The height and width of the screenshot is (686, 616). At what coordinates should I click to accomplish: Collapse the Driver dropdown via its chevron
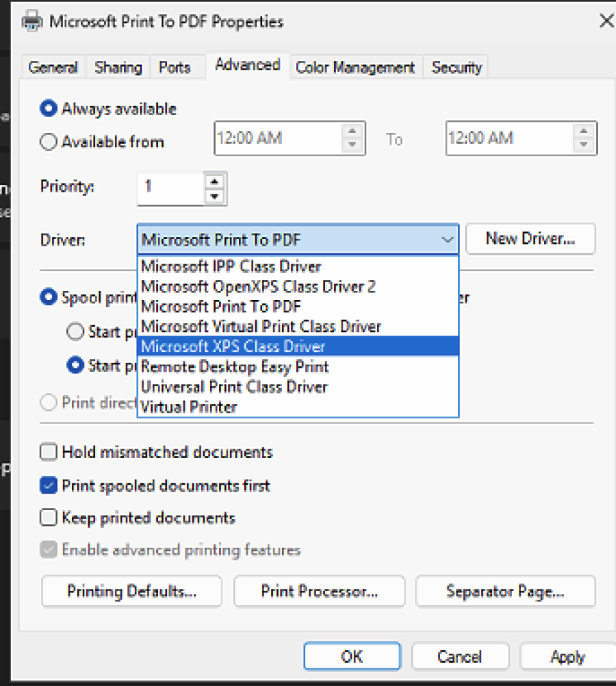448,240
